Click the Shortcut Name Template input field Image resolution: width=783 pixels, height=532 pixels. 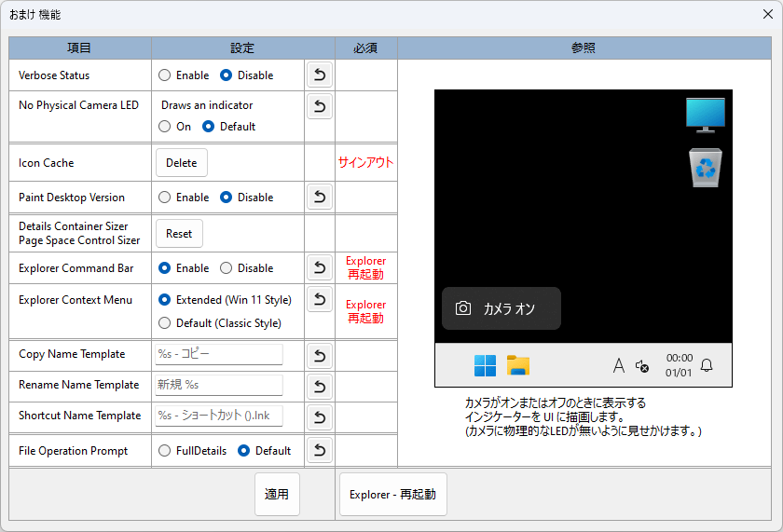(219, 416)
